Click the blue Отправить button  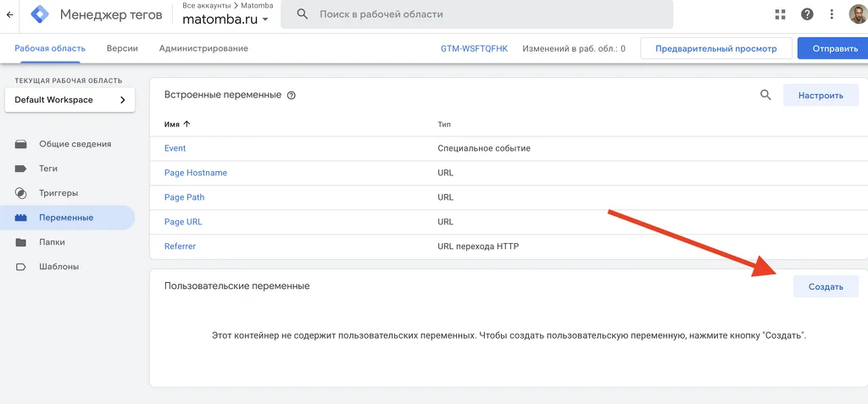pyautogui.click(x=835, y=49)
